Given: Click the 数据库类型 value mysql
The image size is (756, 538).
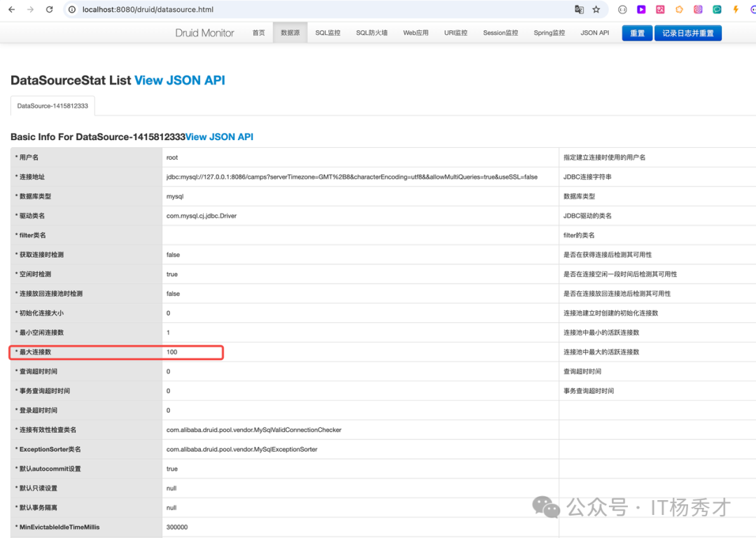Looking at the screenshot, I should click(x=175, y=196).
